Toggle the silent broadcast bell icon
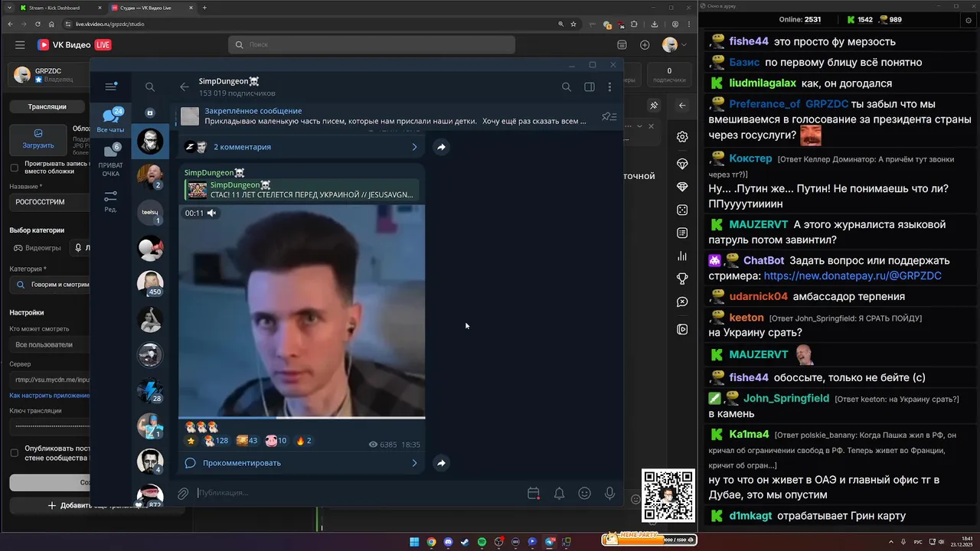 tap(560, 494)
